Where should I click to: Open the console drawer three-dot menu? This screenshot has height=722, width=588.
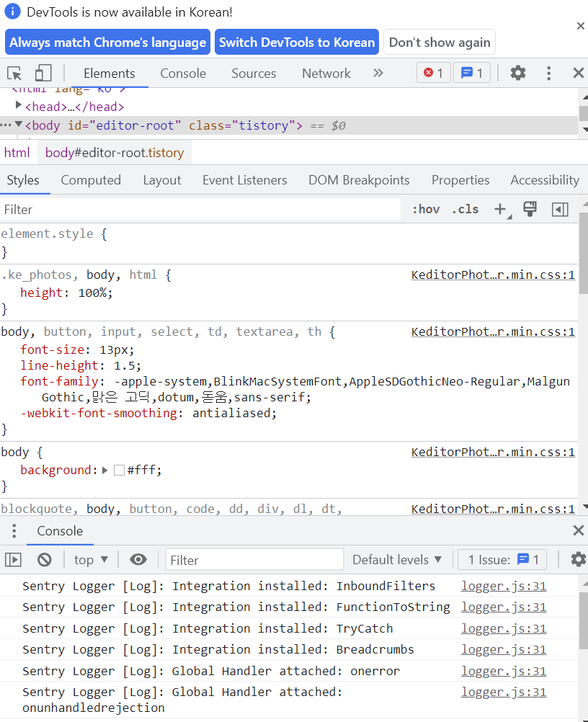pyautogui.click(x=14, y=531)
